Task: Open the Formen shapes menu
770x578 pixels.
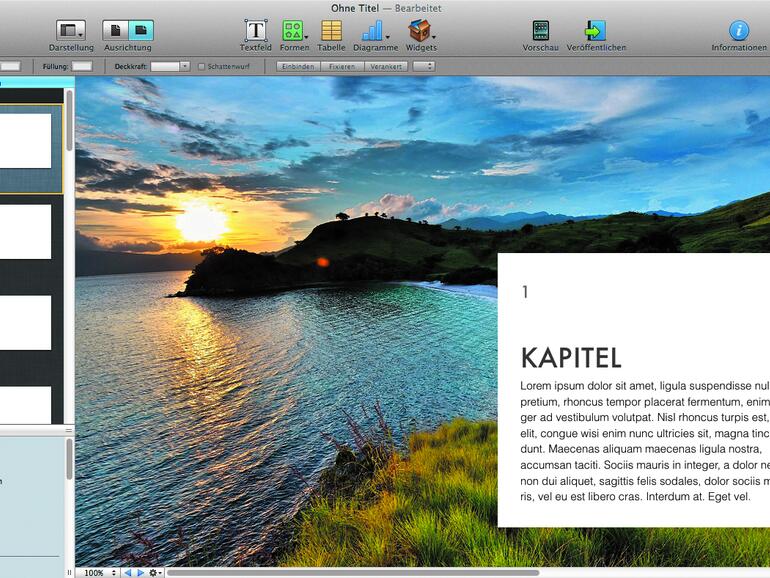Action: [294, 30]
